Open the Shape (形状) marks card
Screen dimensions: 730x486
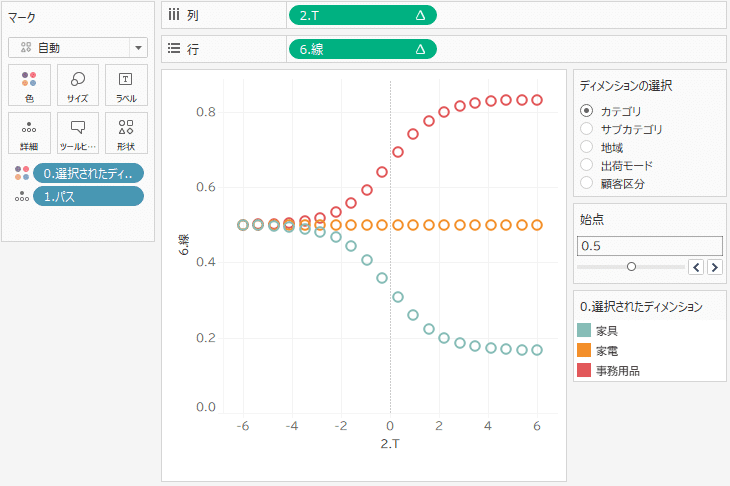(126, 132)
